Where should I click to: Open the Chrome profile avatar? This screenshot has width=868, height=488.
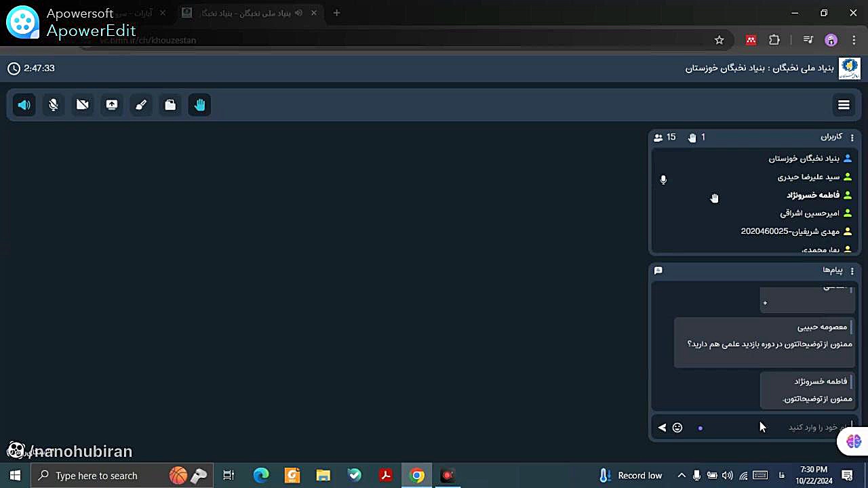pos(831,40)
